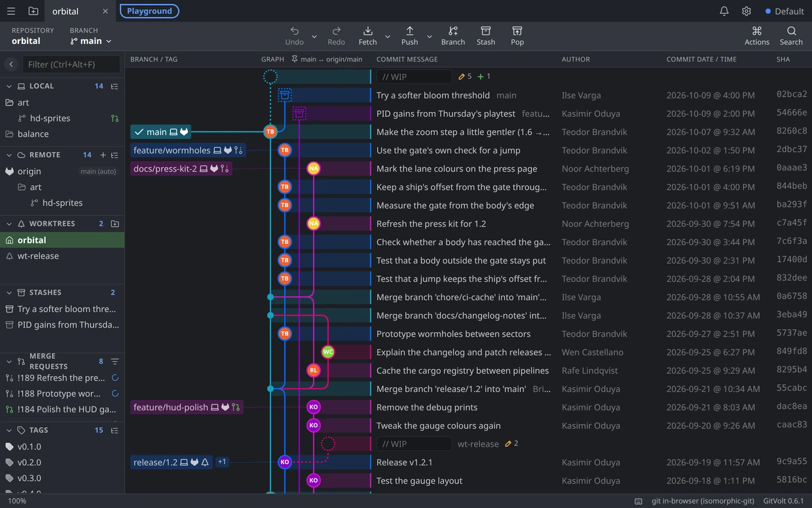Open the notifications bell
The width and height of the screenshot is (812, 508).
724,11
